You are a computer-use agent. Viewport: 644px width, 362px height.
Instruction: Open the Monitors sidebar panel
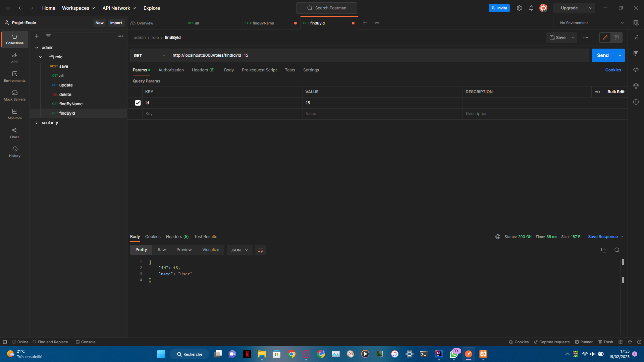pyautogui.click(x=15, y=114)
